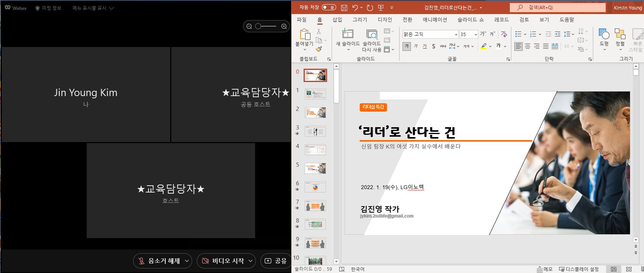Screen dimensions: 644x273
Task: Expand the font color 가 dropdown arrow
Action: tap(505, 46)
